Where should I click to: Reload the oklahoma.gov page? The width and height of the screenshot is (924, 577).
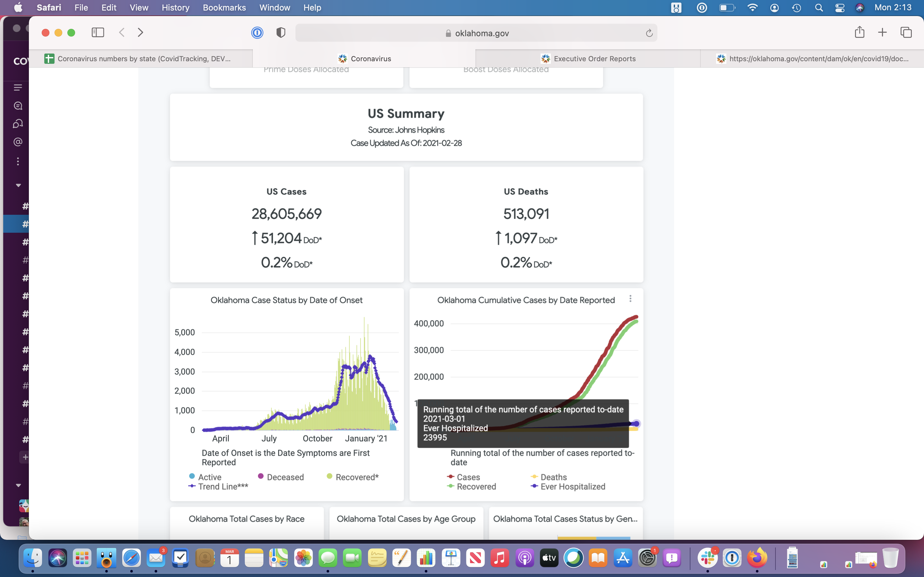tap(649, 33)
